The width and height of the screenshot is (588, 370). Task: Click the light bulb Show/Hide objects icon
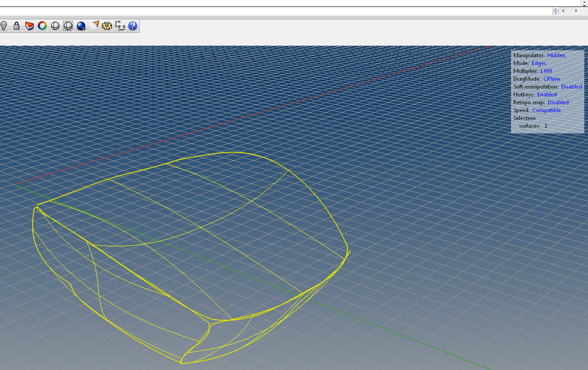coord(4,26)
